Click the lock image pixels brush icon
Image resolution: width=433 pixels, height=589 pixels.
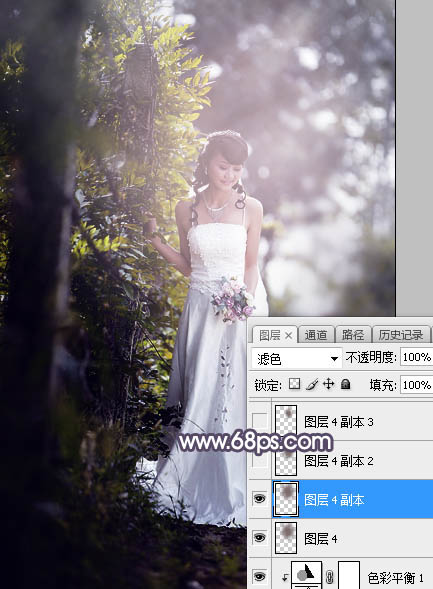coord(312,384)
